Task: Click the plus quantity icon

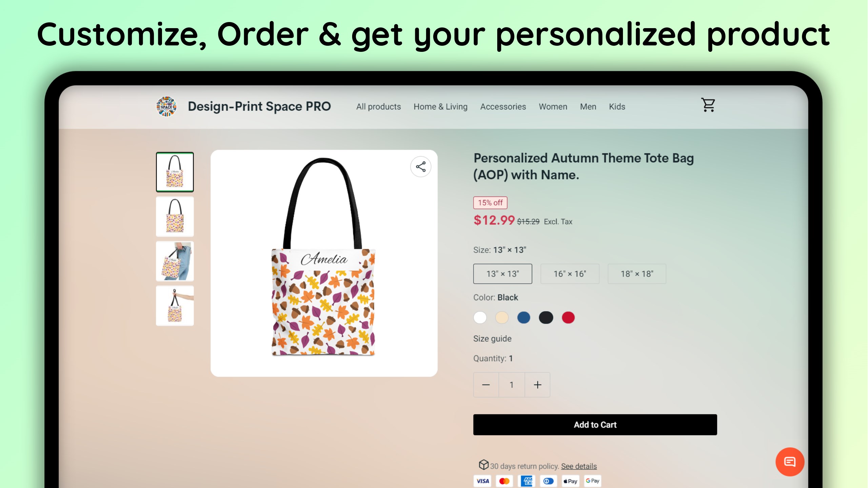Action: point(537,385)
